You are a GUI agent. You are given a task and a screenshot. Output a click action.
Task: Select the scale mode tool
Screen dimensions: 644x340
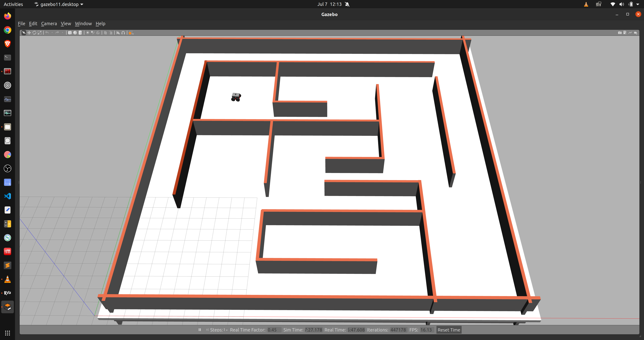point(39,33)
